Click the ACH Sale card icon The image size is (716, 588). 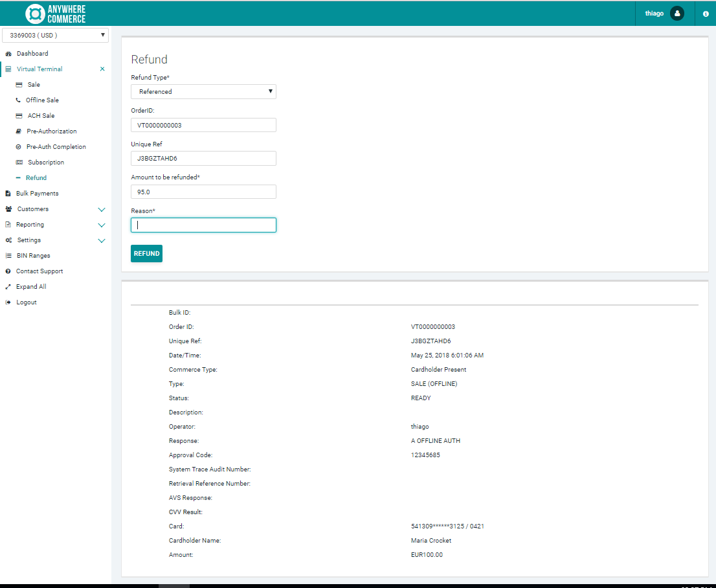(19, 115)
